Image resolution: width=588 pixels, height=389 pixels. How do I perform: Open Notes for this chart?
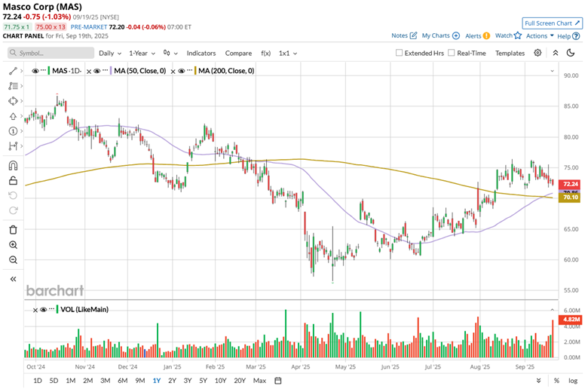click(x=404, y=35)
